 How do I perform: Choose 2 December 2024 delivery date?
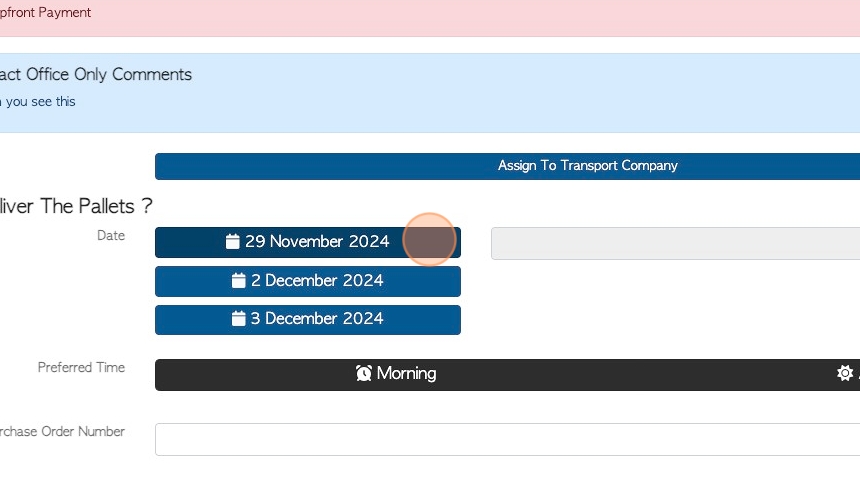[308, 281]
